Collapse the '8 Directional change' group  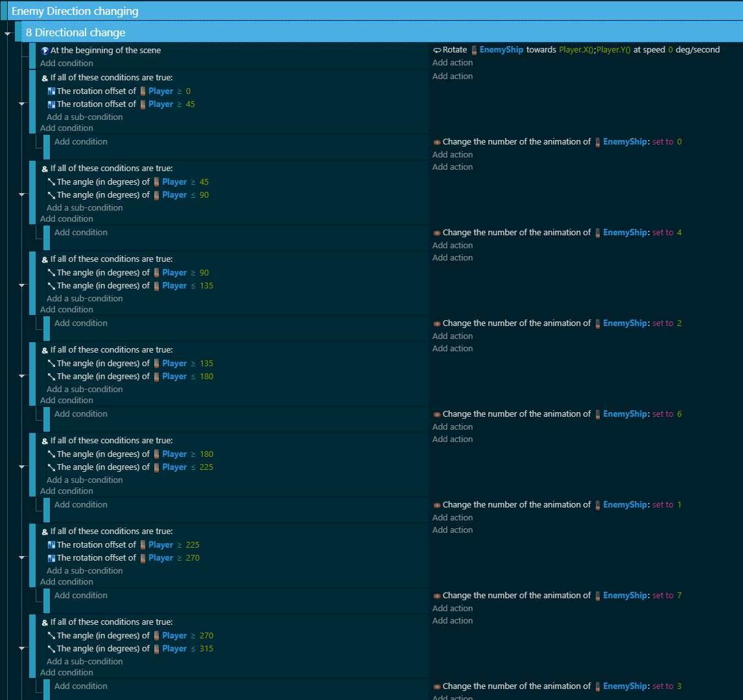[8, 33]
